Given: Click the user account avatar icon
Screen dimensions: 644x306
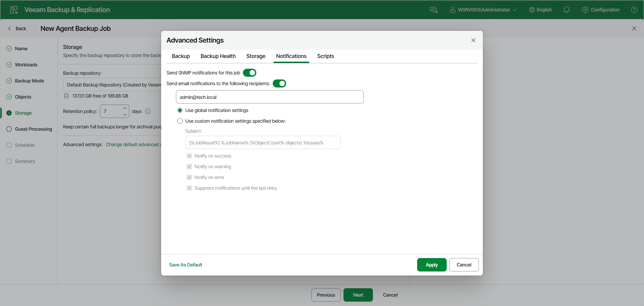Looking at the screenshot, I should (452, 10).
